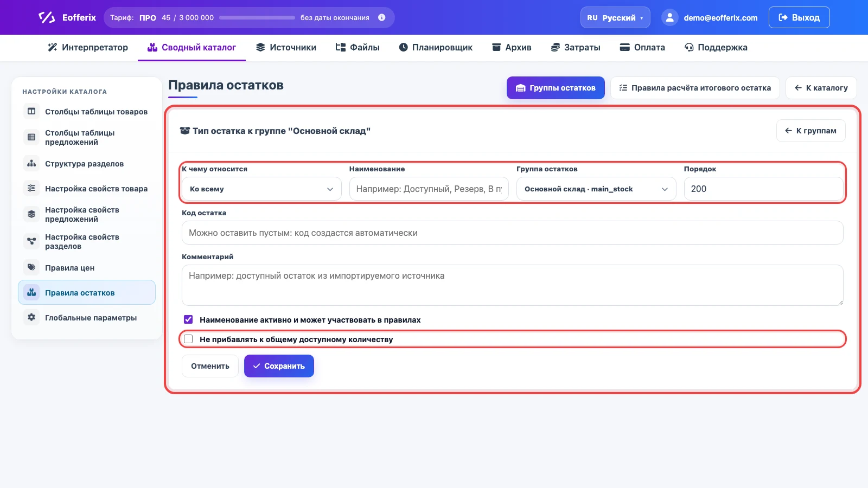Open Правила цен in sidebar
The width and height of the screenshot is (868, 488).
(87, 267)
